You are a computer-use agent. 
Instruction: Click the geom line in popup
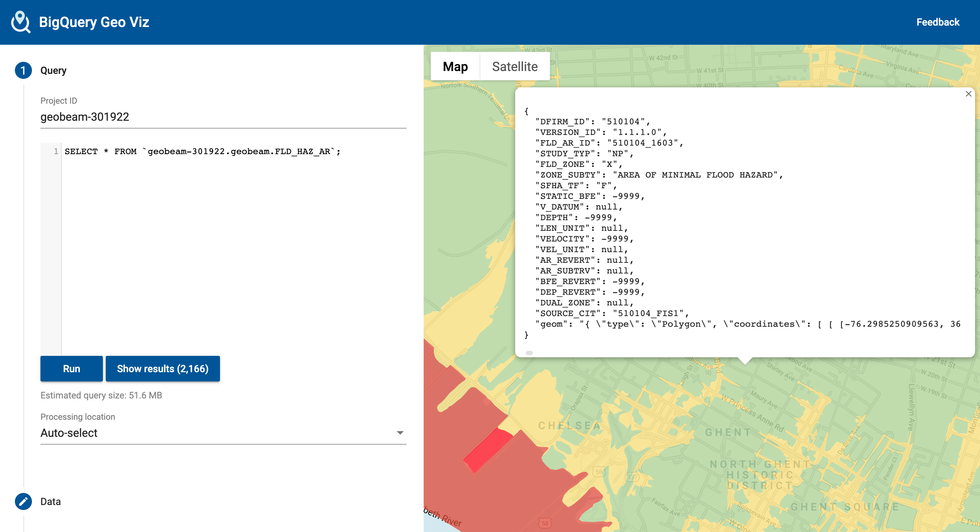pyautogui.click(x=748, y=324)
